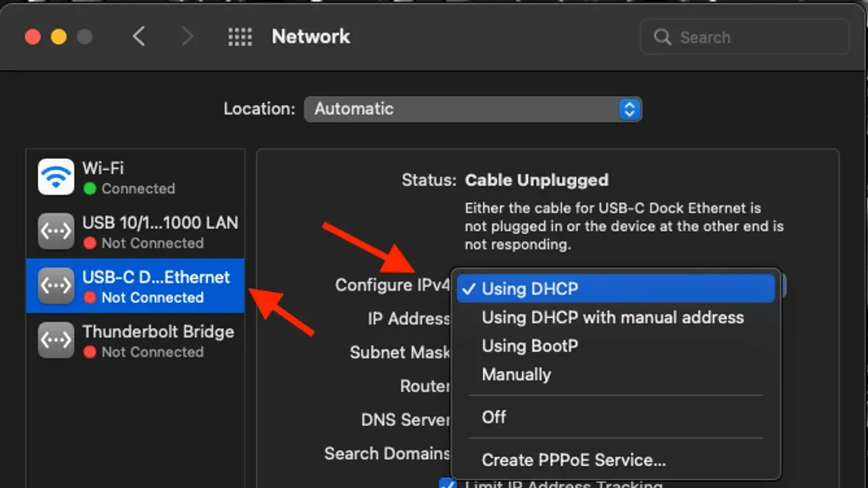Click the USB-C D...Ethernet icon

56,286
